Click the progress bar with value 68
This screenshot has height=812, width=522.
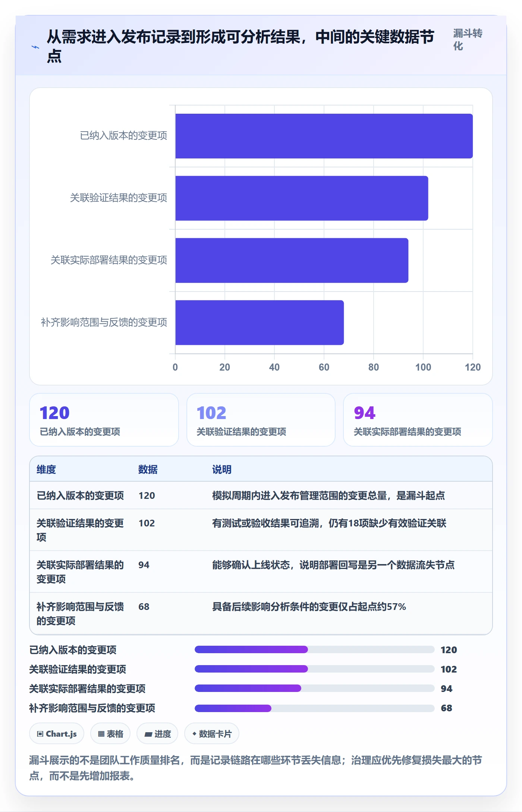click(x=315, y=708)
